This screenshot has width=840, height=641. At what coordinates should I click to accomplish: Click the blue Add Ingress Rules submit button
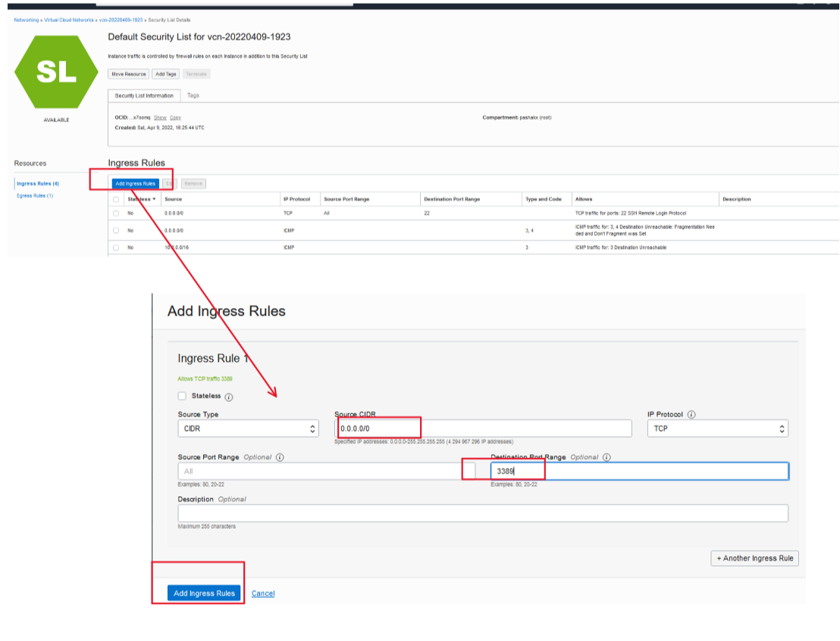(204, 593)
